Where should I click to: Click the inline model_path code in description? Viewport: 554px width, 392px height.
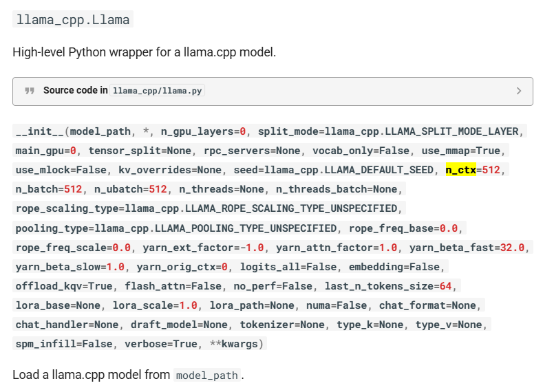point(207,375)
